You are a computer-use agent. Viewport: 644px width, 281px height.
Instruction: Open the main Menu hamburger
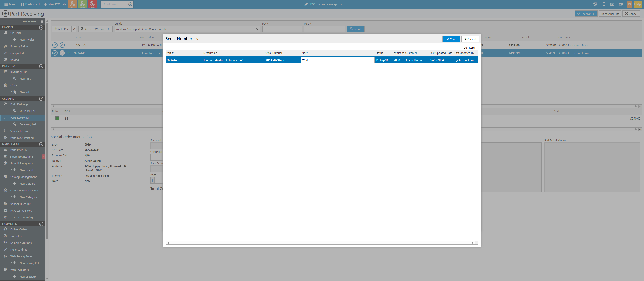(10, 4)
